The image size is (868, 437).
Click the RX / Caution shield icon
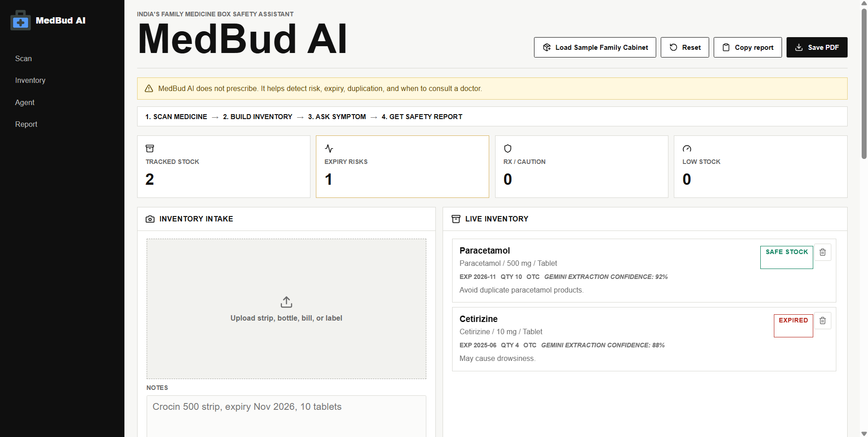[508, 149]
